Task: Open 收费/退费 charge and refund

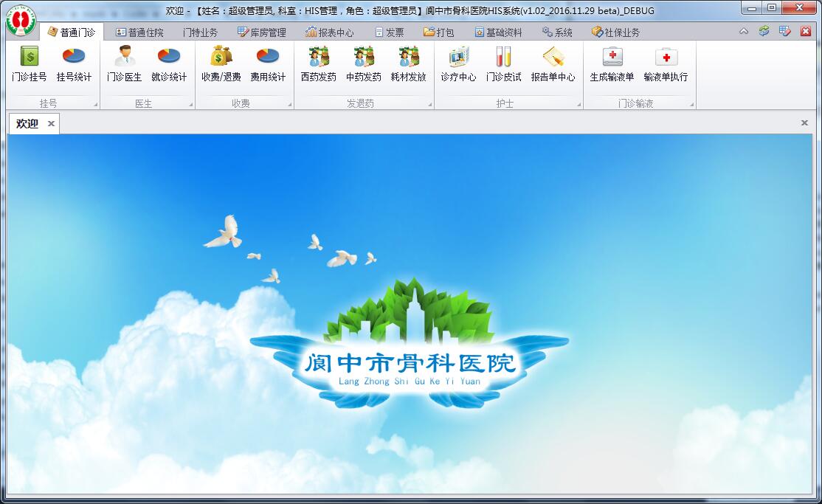Action: point(221,64)
